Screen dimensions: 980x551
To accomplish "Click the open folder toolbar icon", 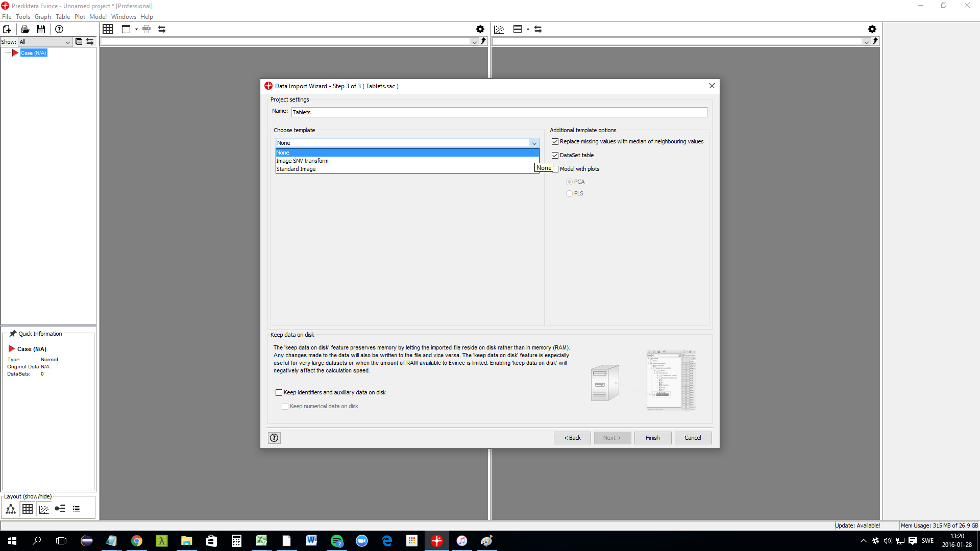I will pyautogui.click(x=25, y=29).
